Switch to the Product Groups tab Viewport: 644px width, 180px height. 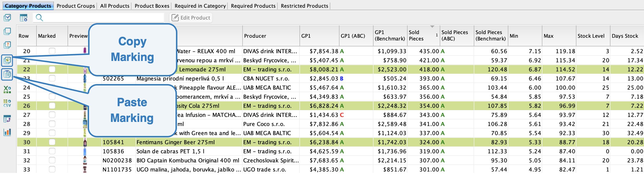[76, 6]
